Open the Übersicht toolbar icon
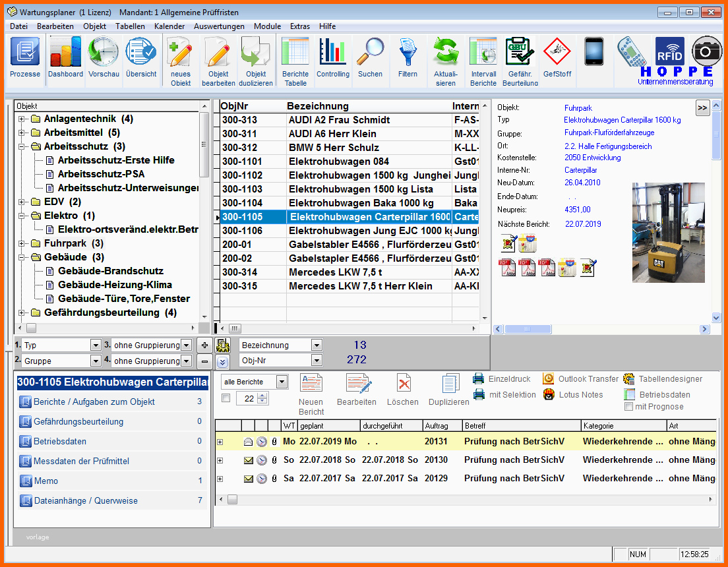Image resolution: width=728 pixels, height=567 pixels. click(x=141, y=52)
